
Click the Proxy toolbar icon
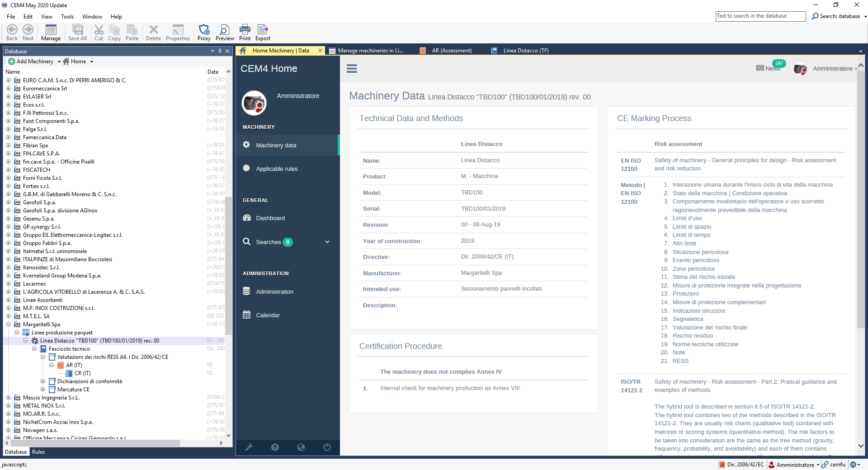(x=204, y=32)
